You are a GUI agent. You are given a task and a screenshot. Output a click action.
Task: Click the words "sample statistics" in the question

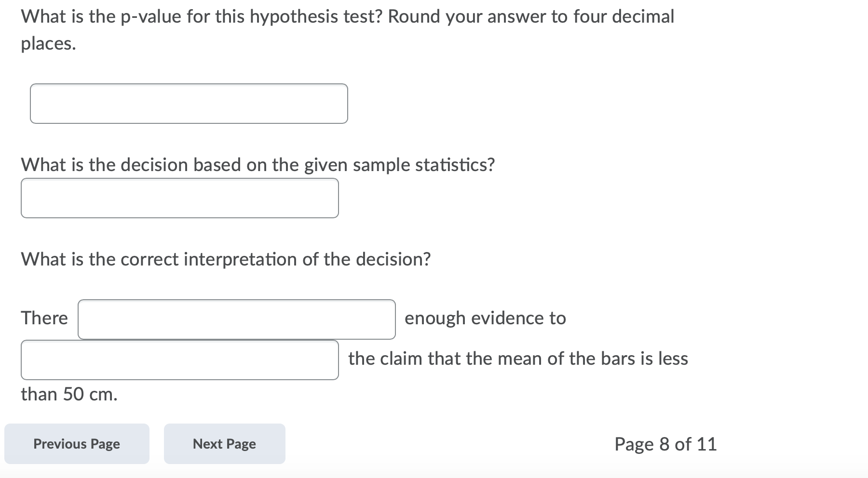point(423,165)
